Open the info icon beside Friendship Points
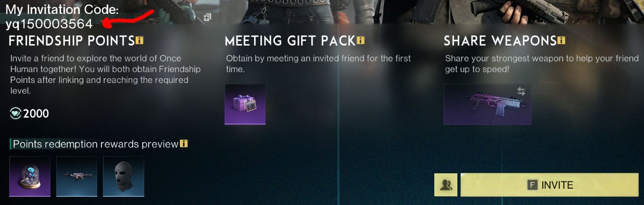This screenshot has width=644, height=205. (139, 40)
